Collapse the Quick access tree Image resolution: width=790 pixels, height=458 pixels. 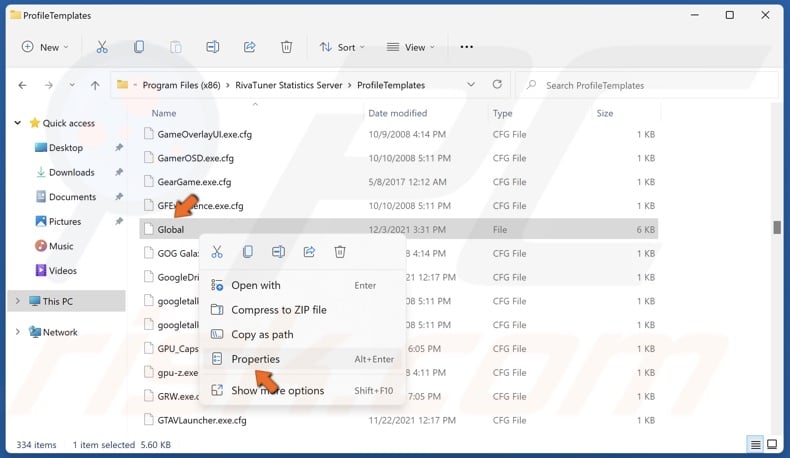(18, 122)
